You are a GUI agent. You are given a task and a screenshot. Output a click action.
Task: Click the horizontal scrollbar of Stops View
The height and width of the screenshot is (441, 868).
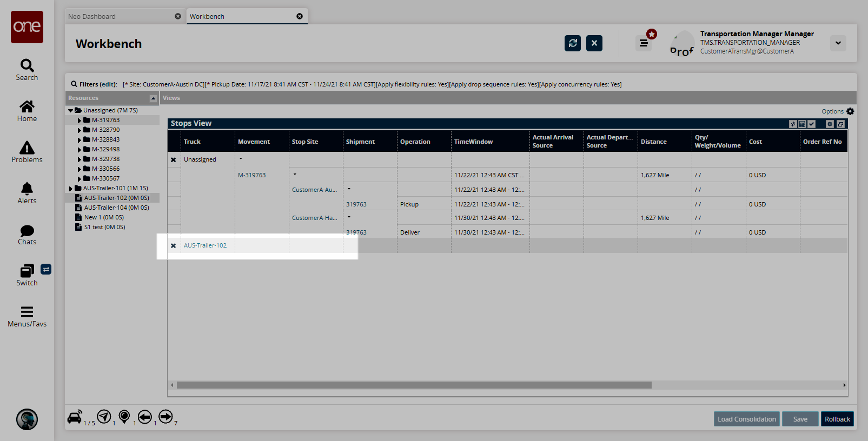(414, 385)
